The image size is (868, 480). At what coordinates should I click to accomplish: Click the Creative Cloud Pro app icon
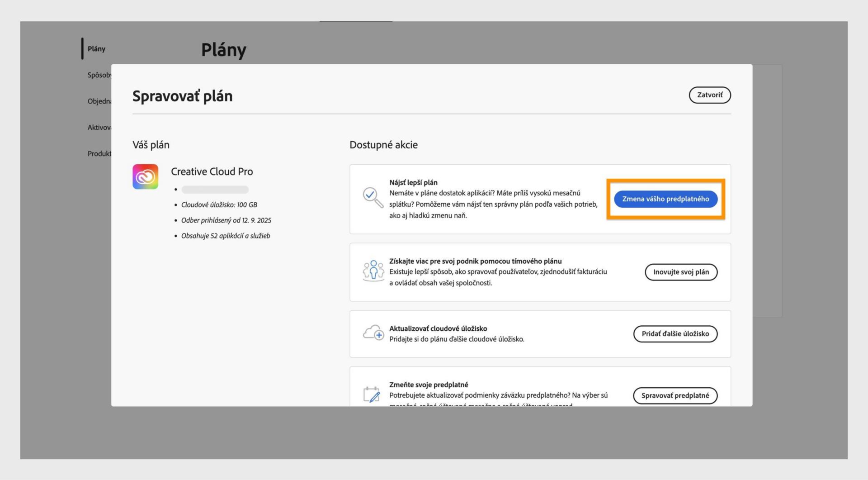[x=145, y=176]
